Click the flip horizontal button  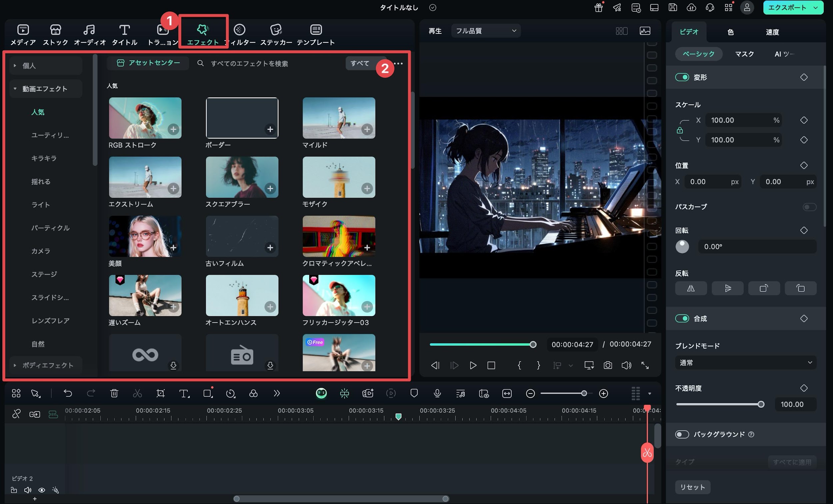691,288
